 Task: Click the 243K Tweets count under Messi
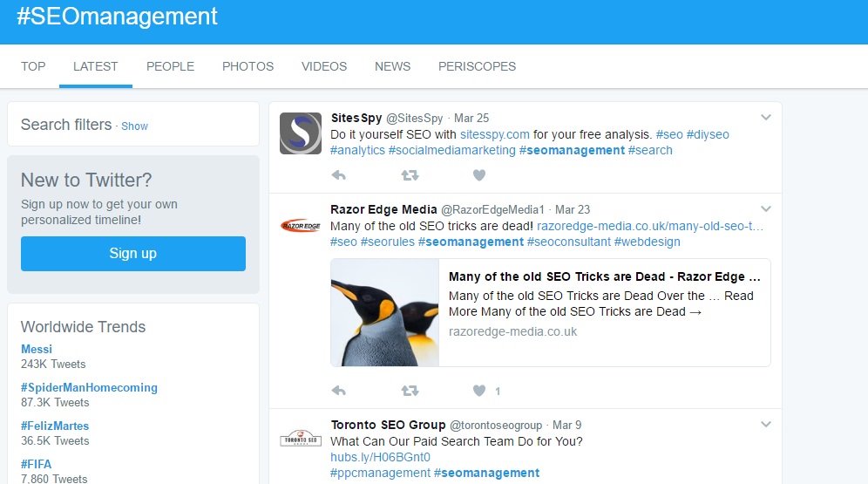point(53,365)
